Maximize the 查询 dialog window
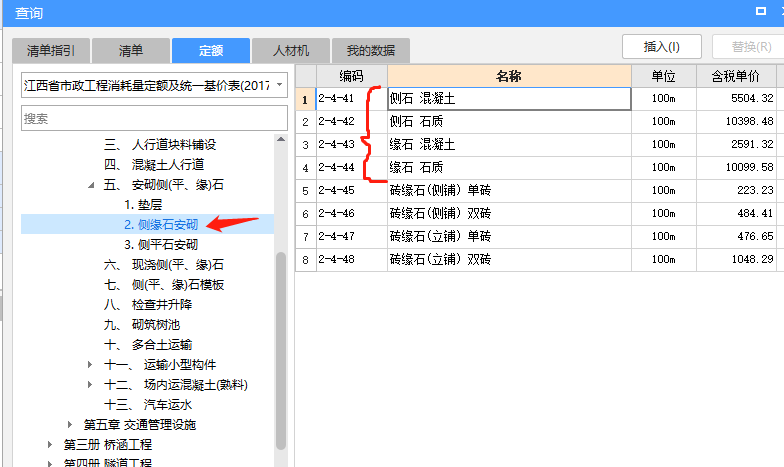 760,11
